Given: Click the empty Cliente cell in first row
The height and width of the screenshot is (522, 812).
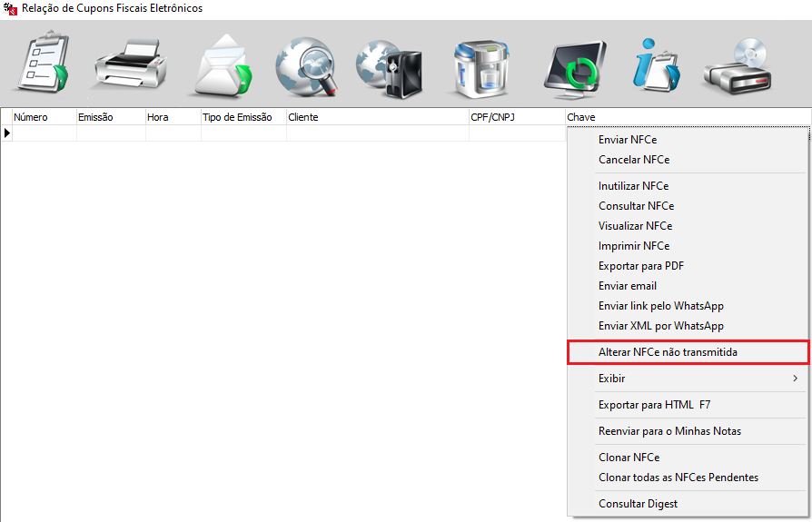Looking at the screenshot, I should pyautogui.click(x=377, y=133).
